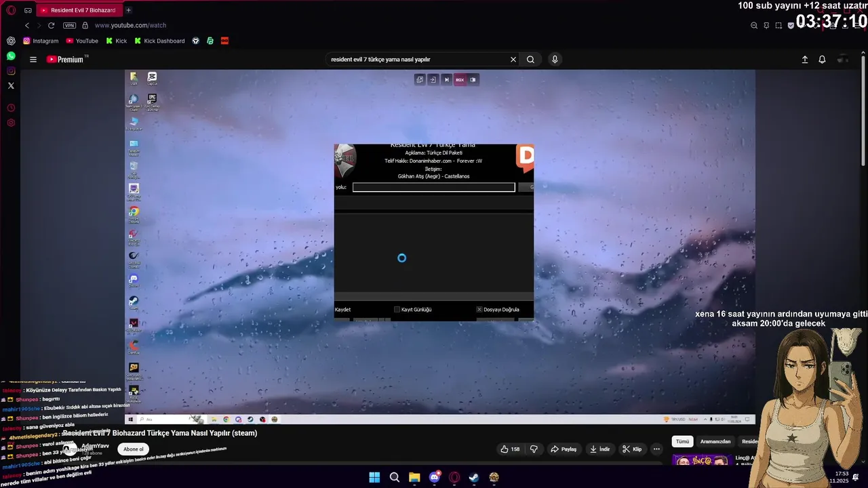Run the YouTube search magnifier button
Viewport: 868px width, 488px height.
click(x=530, y=60)
